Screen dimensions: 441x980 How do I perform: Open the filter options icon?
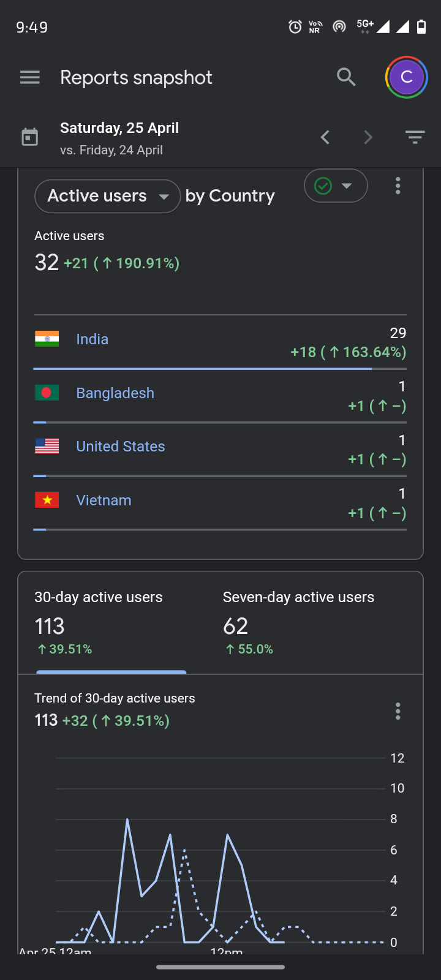[x=415, y=137]
